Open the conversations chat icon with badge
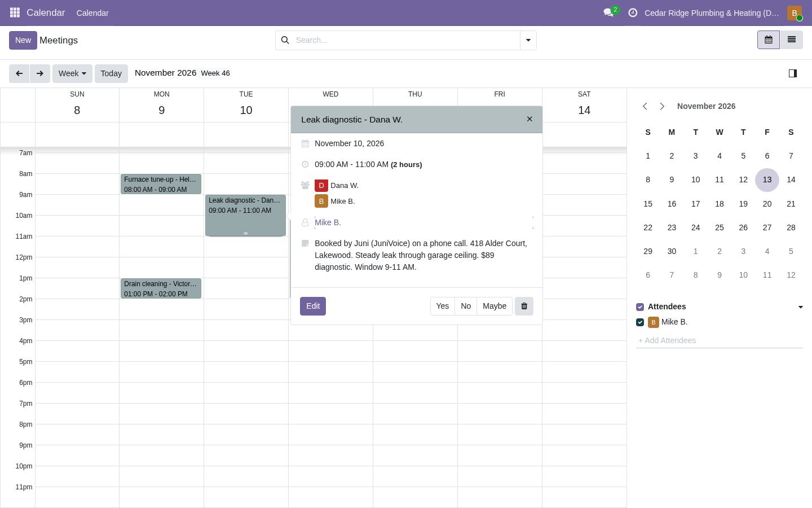The width and height of the screenshot is (812, 508). pos(609,12)
